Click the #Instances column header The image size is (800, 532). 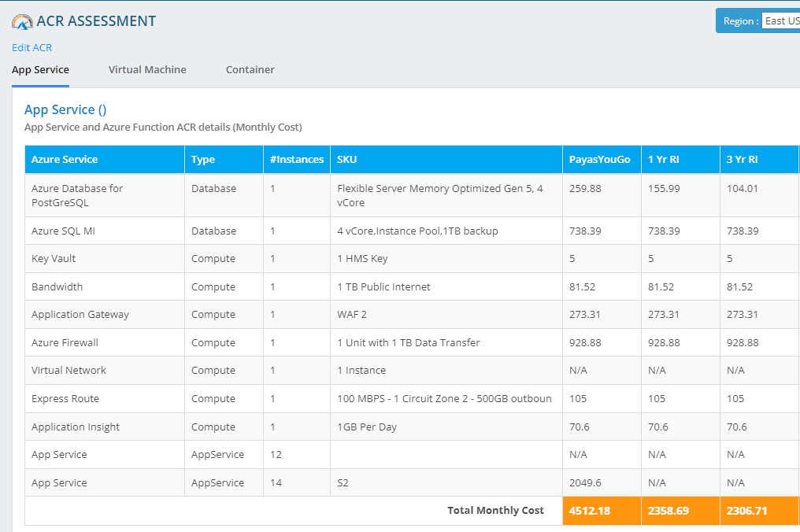(297, 160)
